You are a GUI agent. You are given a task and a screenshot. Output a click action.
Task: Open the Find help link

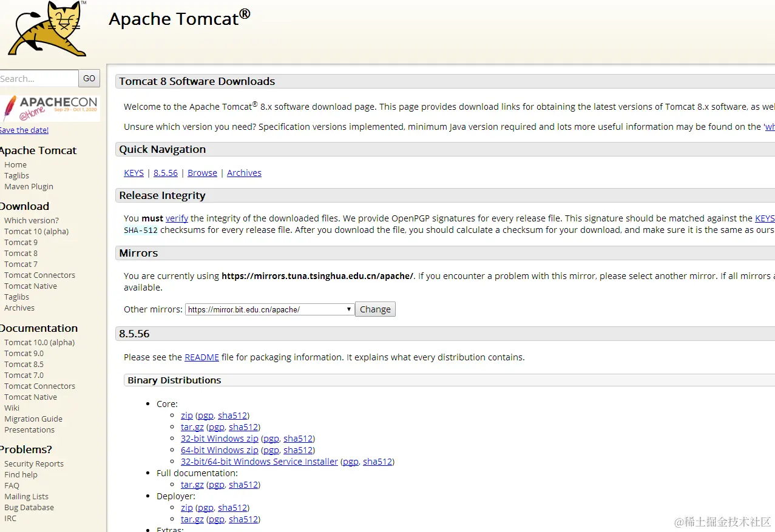point(21,474)
